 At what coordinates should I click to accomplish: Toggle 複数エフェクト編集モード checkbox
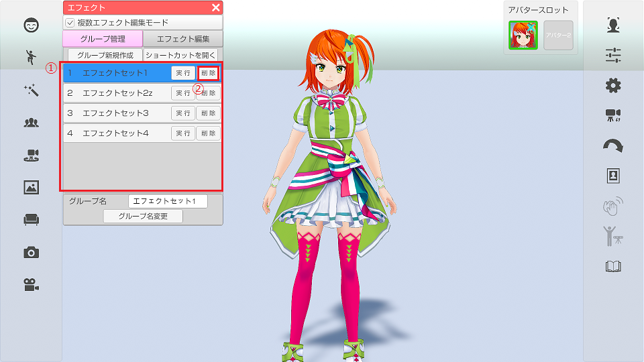(x=70, y=23)
